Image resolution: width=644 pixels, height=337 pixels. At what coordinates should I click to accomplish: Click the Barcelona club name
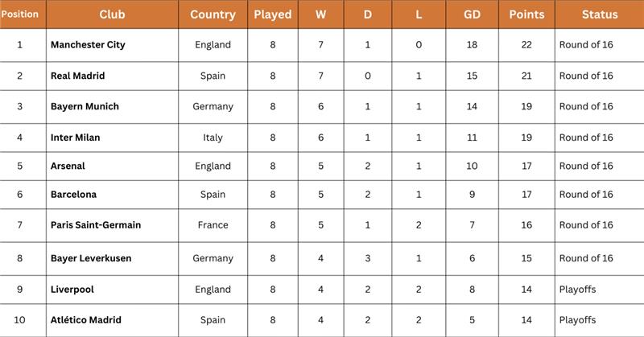coord(73,194)
